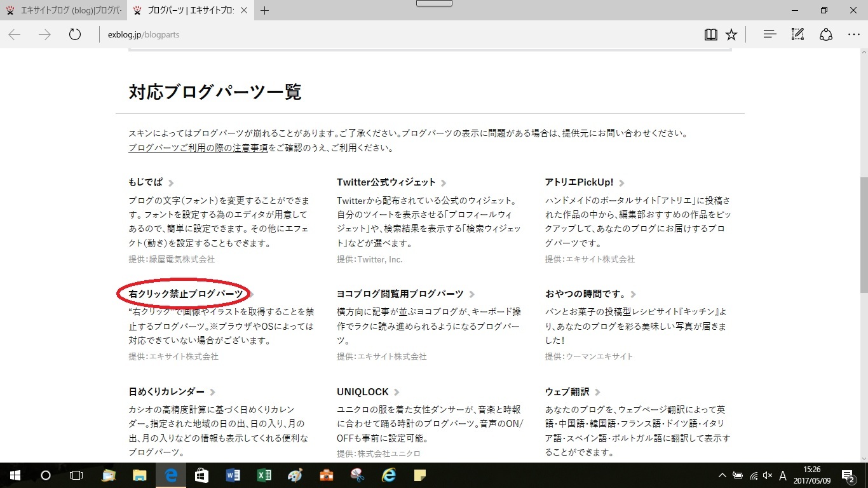Click the 提供：緑屋電気株式会社 text
Viewport: 868px width, 488px height.
(x=172, y=259)
